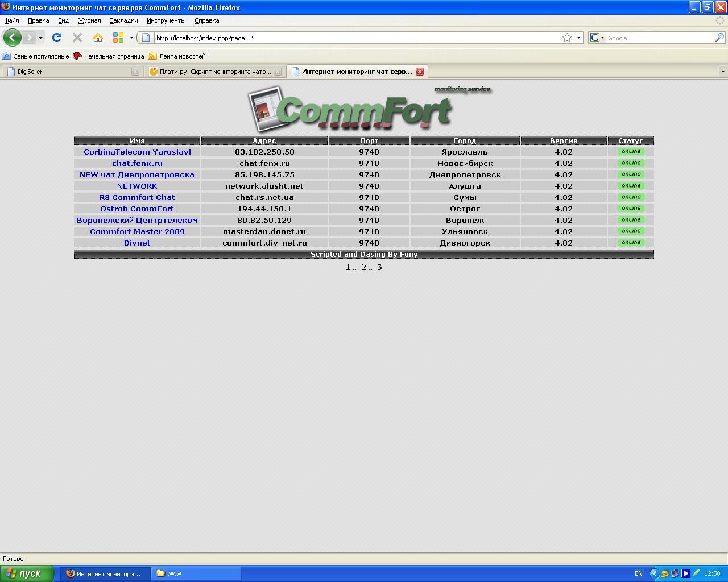
Task: Open the Google search engine selector
Action: point(597,38)
